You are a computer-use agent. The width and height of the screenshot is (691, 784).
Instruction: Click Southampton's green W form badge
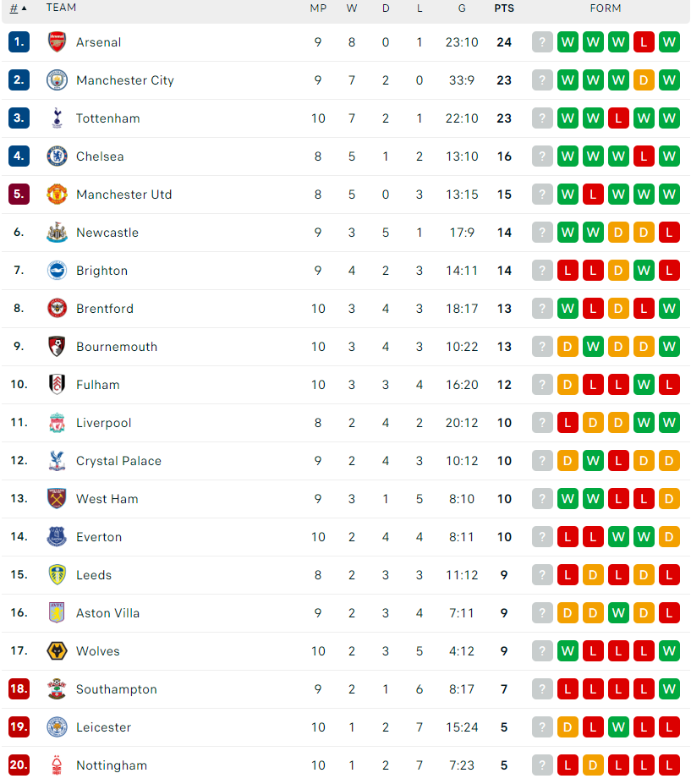[x=669, y=689]
